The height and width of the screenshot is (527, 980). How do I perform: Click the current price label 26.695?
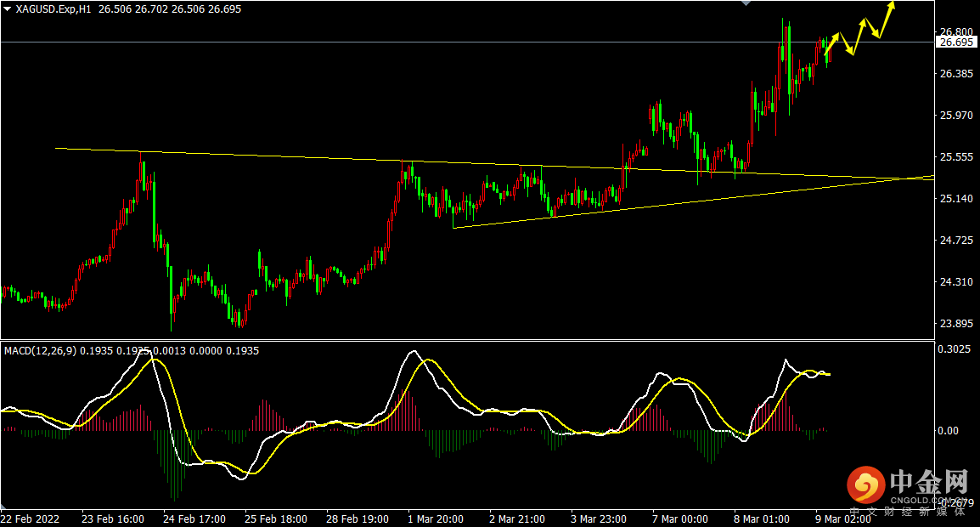[x=957, y=42]
